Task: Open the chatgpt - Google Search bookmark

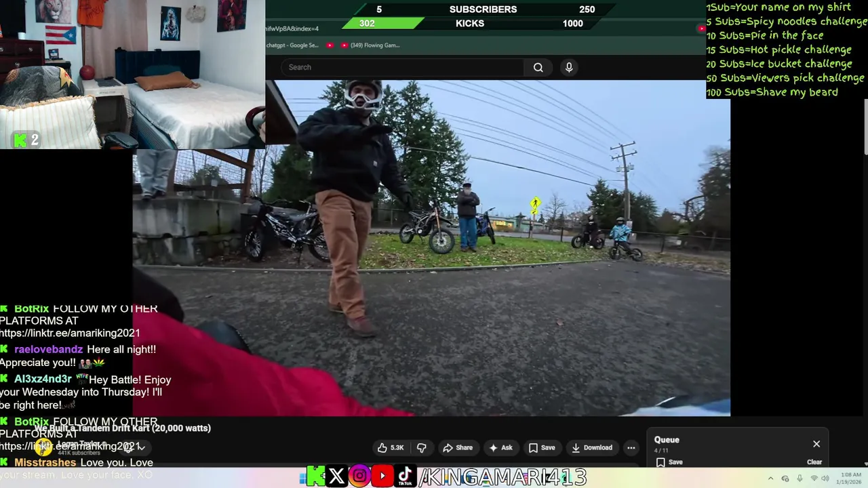Action: 292,45
